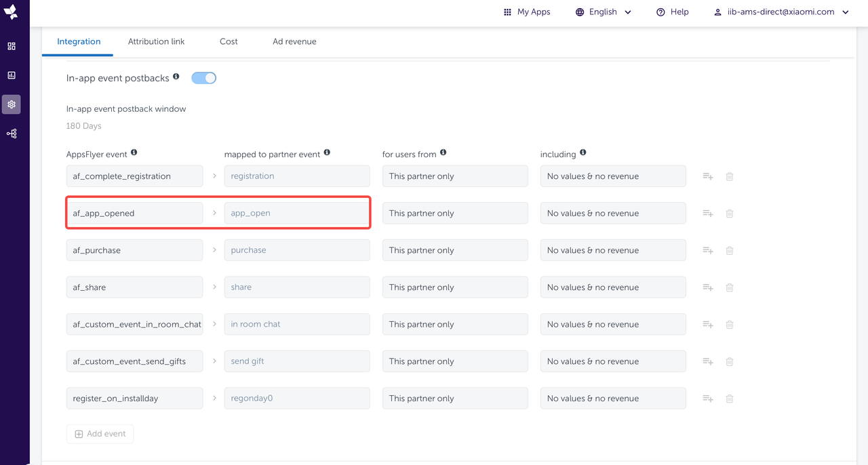Open af_complete_registration 'This partner only' dropdown
Image resolution: width=868 pixels, height=465 pixels.
click(x=454, y=176)
